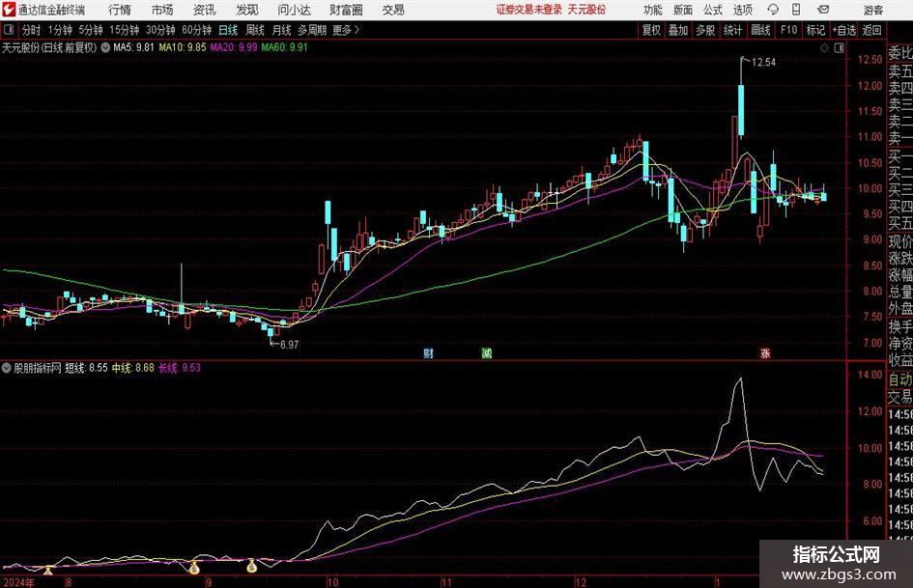Open the 选项 menu
Viewport: 913px width, 588px height.
(742, 10)
